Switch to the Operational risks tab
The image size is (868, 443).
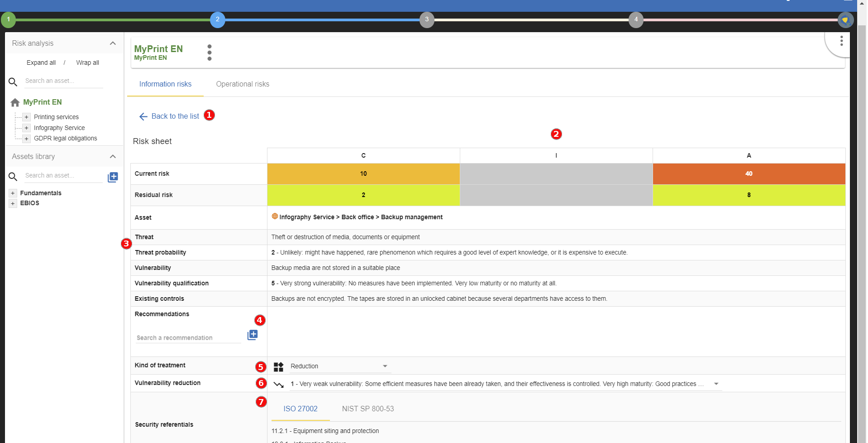click(x=243, y=84)
